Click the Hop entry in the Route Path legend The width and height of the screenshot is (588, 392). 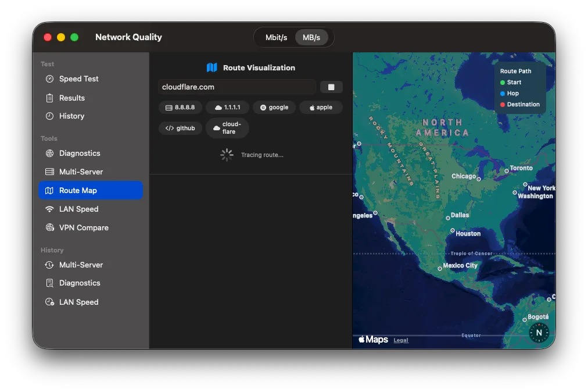point(509,94)
